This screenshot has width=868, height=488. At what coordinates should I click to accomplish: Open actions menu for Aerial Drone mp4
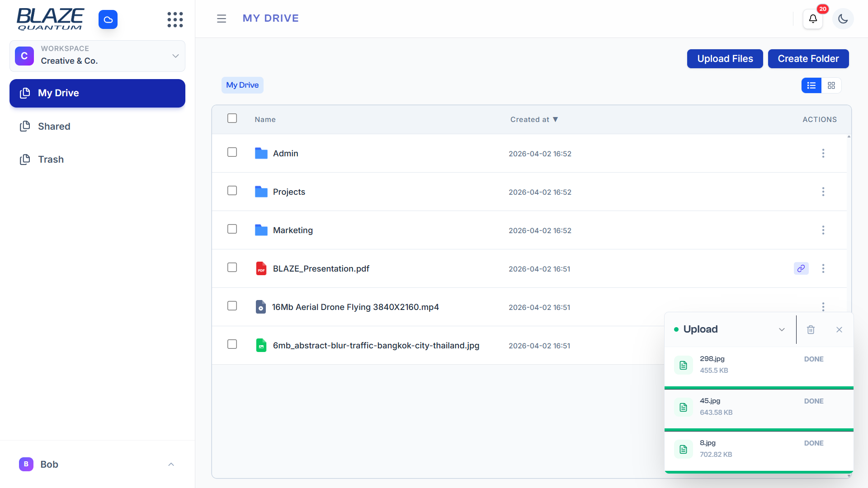(x=823, y=307)
